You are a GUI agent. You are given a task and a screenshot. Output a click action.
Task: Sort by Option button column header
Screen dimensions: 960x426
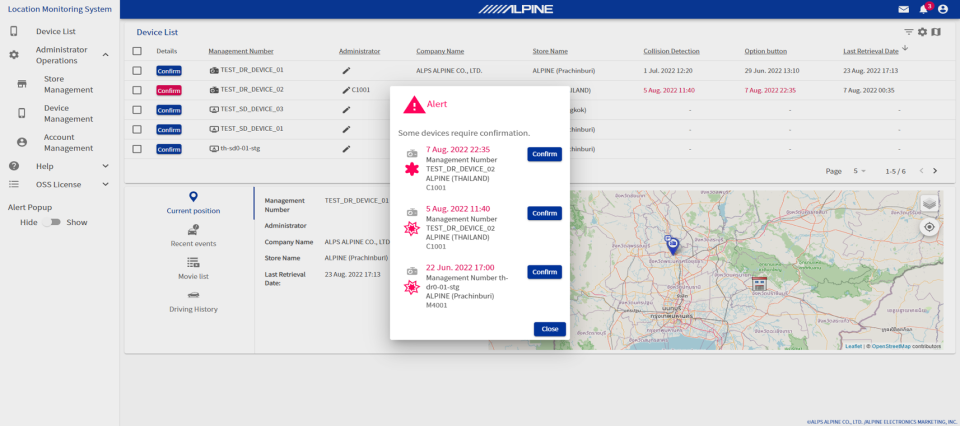tap(765, 51)
